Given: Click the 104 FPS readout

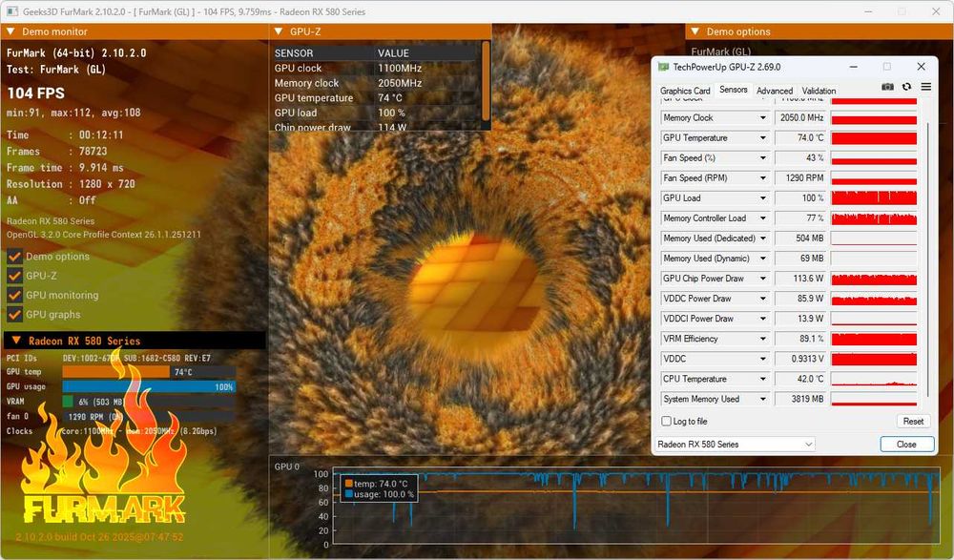Looking at the screenshot, I should coord(36,93).
